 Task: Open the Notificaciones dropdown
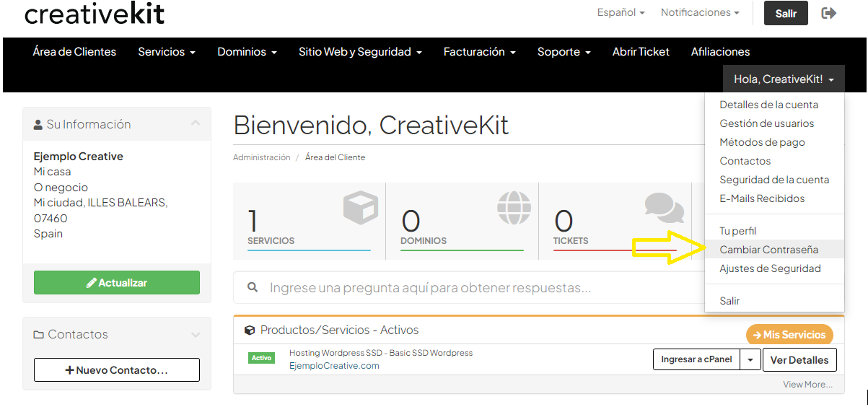click(700, 12)
